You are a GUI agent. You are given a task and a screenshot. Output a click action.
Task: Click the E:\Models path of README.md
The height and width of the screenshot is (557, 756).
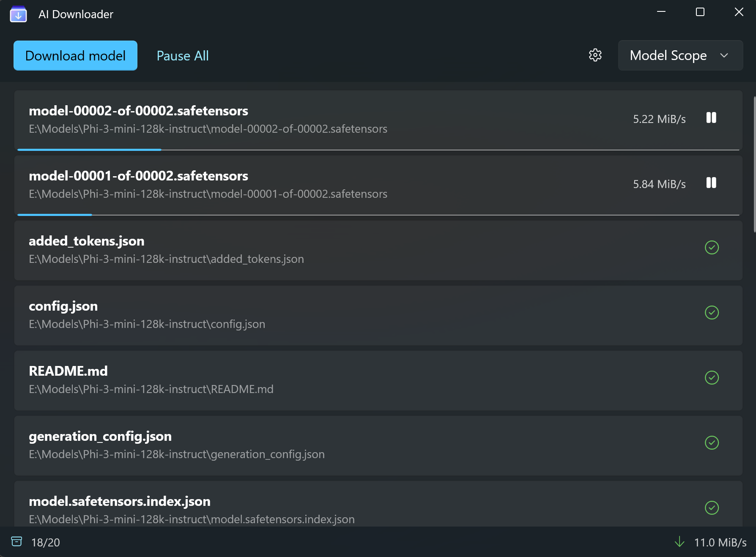[x=151, y=389]
